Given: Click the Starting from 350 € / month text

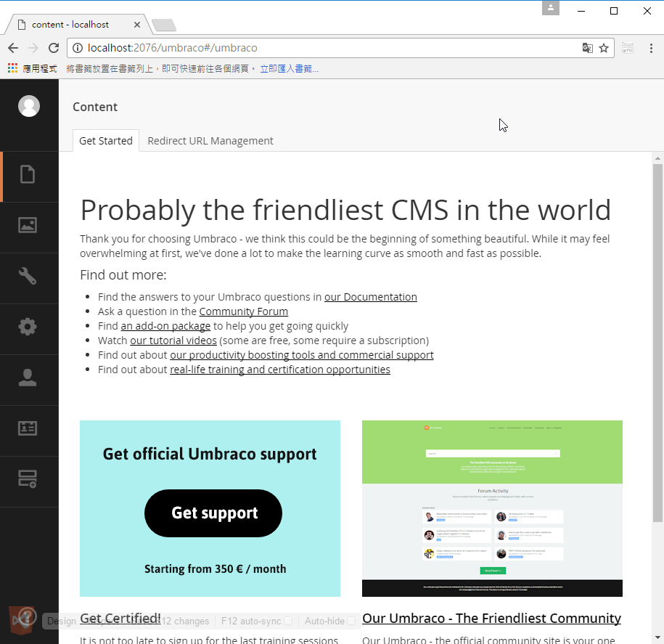Looking at the screenshot, I should 215,568.
